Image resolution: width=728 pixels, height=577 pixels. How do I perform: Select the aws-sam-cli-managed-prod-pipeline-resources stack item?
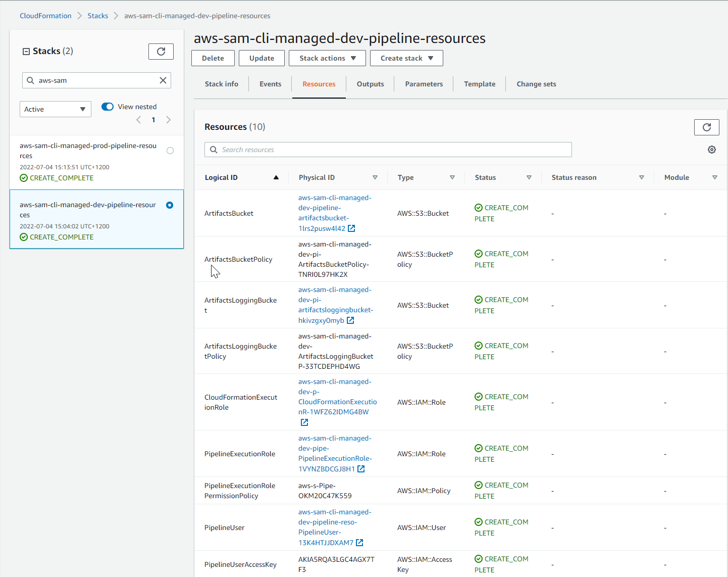click(x=96, y=162)
